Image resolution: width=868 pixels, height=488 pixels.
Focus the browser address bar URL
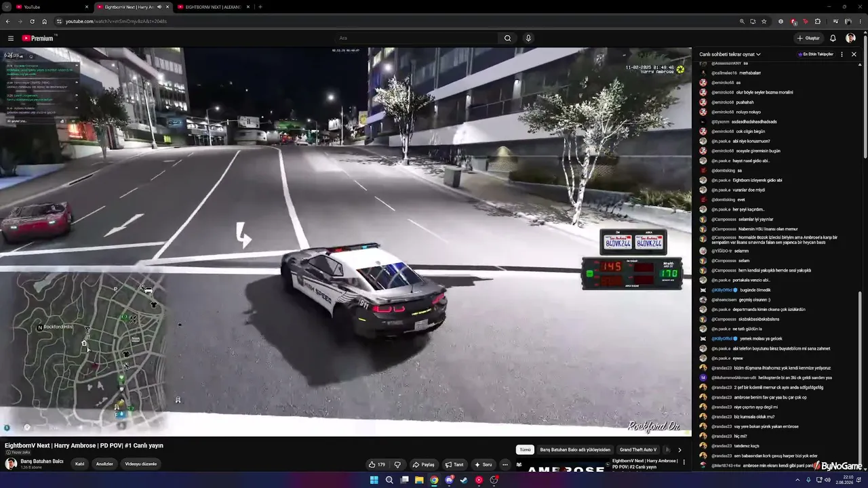coord(116,21)
